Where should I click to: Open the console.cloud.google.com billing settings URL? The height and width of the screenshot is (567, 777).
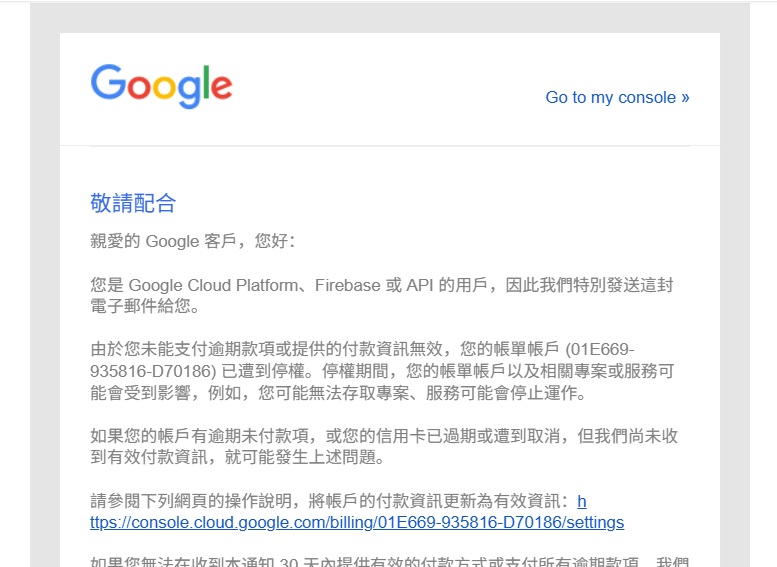tap(357, 522)
